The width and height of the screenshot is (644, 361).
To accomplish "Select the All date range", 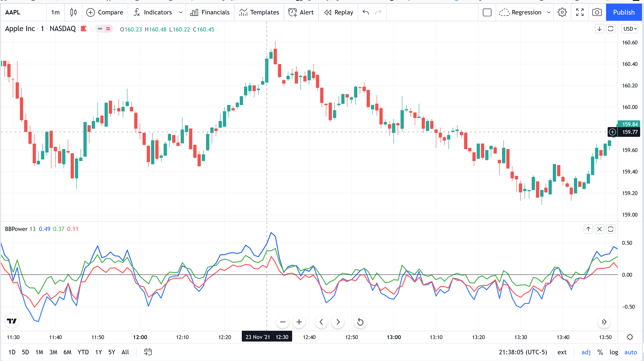I will [x=125, y=352].
